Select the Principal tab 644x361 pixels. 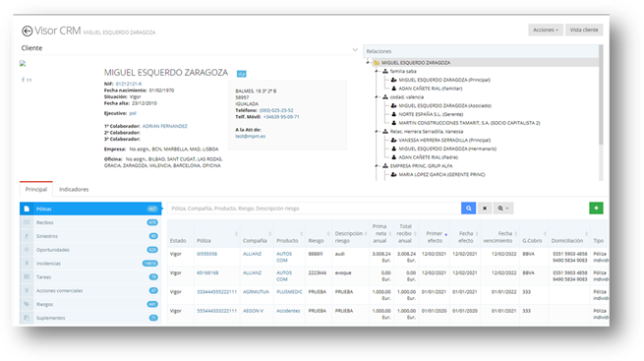tap(36, 189)
